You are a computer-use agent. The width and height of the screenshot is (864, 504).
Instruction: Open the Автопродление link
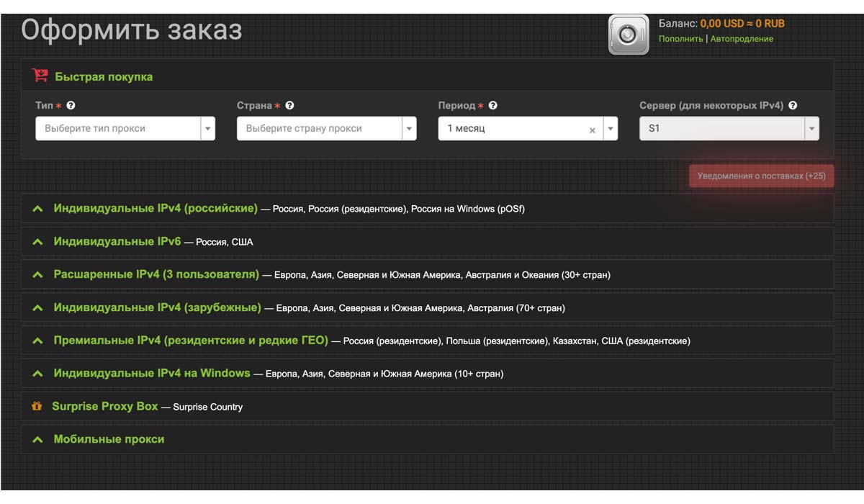742,39
